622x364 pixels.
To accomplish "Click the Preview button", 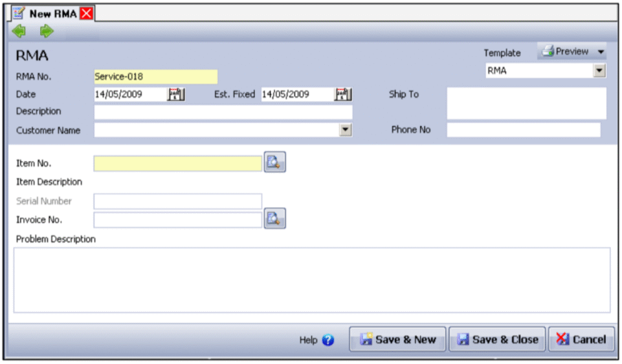I will pyautogui.click(x=565, y=51).
